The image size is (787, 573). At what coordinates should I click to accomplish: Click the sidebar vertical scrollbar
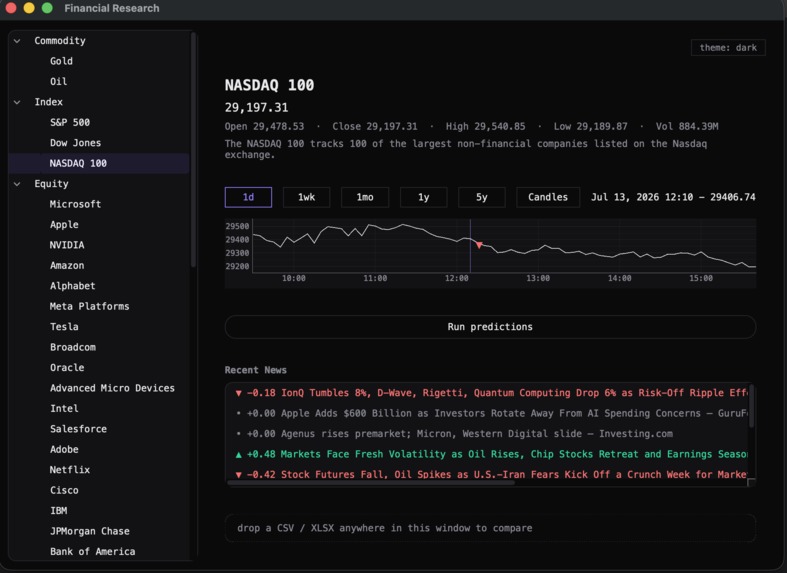point(193,150)
